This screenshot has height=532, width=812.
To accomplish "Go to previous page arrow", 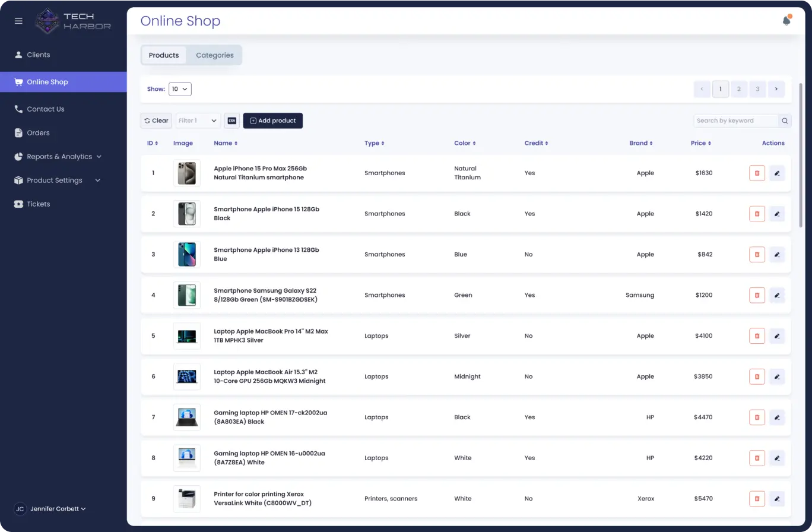I will click(702, 89).
